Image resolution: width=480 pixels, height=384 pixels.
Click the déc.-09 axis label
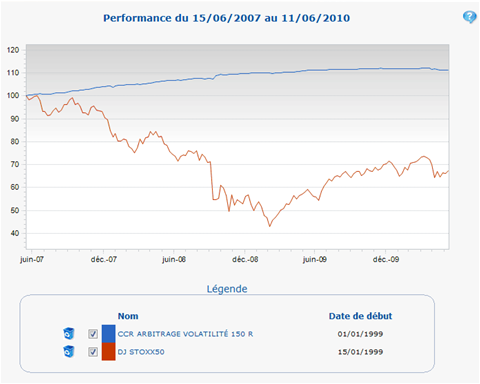[x=386, y=259]
